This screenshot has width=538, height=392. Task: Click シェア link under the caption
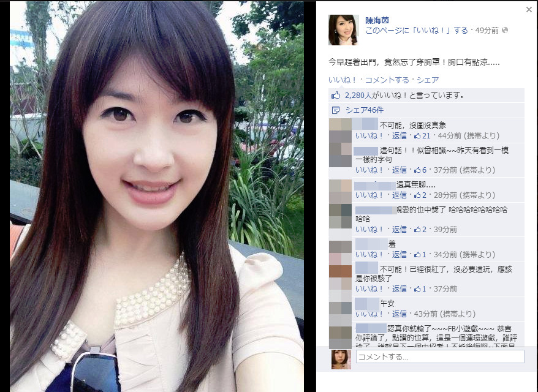(428, 80)
